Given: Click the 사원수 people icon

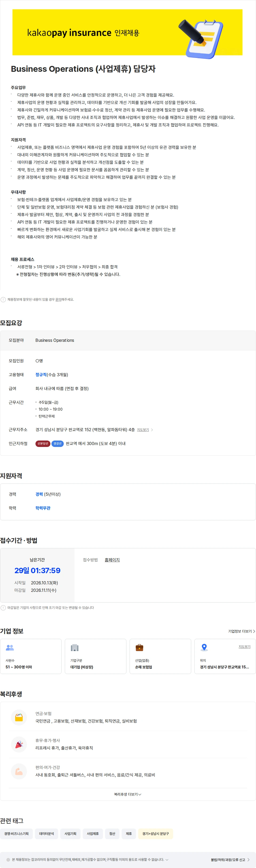Looking at the screenshot, I should point(10,648).
